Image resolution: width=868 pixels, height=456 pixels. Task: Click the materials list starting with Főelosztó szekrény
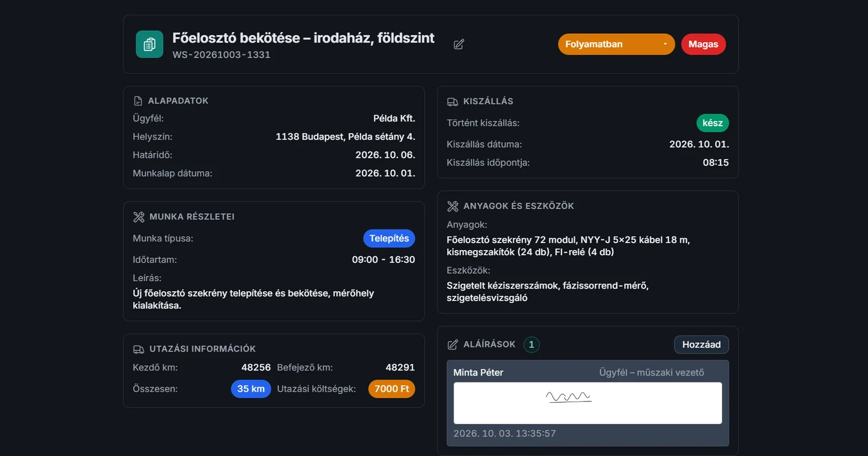tap(568, 246)
